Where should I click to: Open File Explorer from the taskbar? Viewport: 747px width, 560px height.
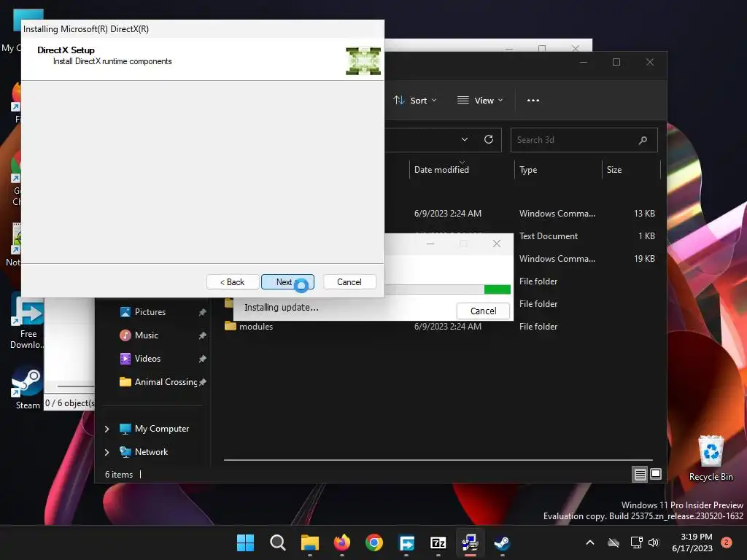coord(309,542)
